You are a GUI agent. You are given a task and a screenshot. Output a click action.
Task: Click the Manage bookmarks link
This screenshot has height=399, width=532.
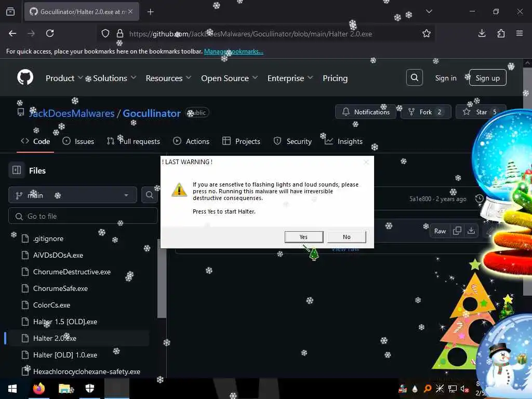[233, 51]
